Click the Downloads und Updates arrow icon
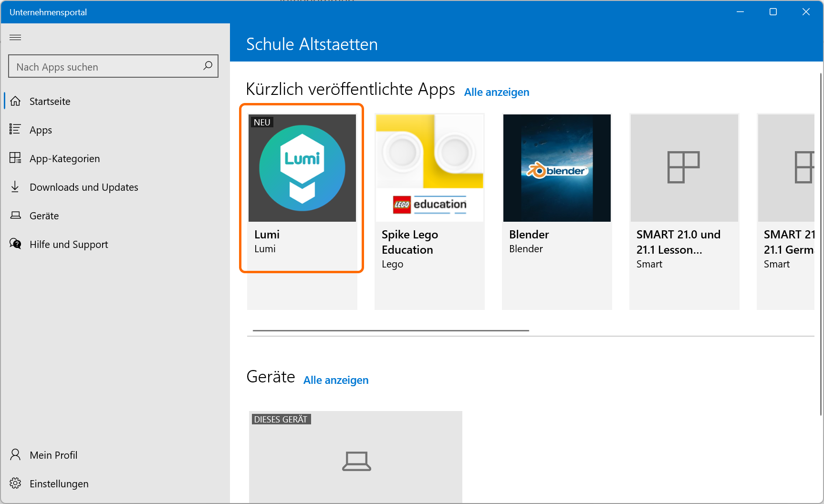824x504 pixels. tap(15, 186)
